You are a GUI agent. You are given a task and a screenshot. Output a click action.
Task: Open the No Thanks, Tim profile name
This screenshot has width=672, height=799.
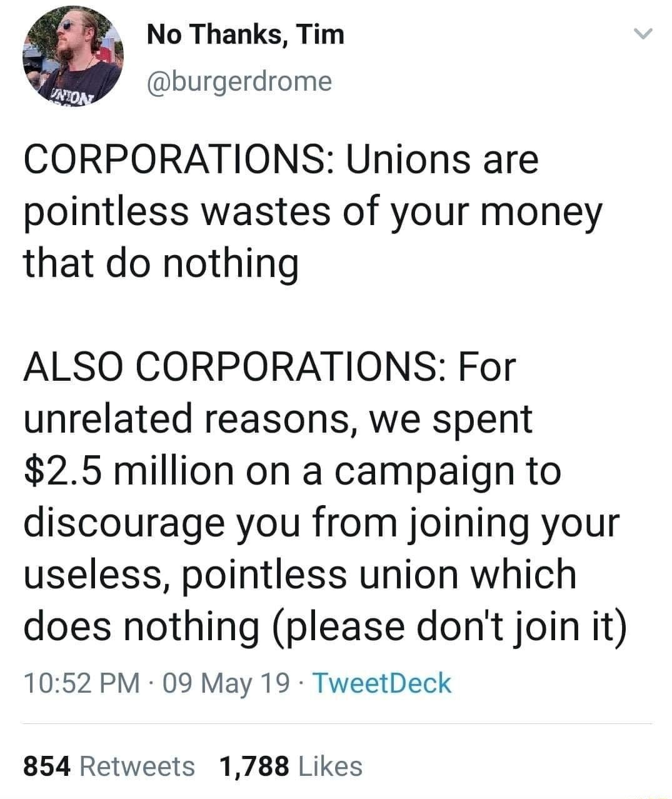246,34
